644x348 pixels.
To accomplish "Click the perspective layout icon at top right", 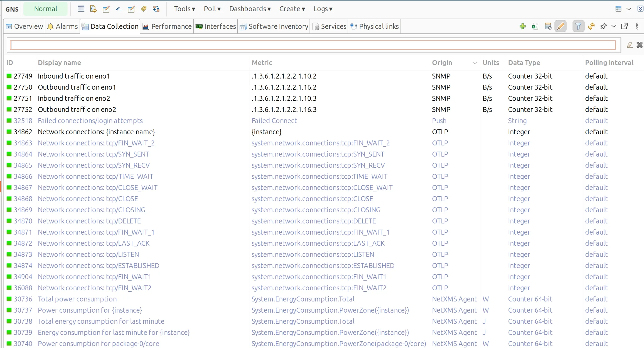I will pos(618,9).
